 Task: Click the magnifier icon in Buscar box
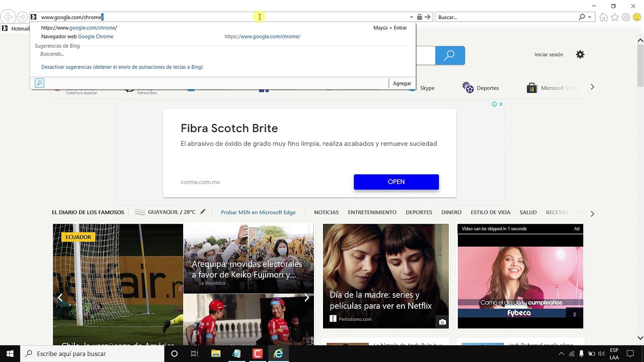[x=582, y=17]
